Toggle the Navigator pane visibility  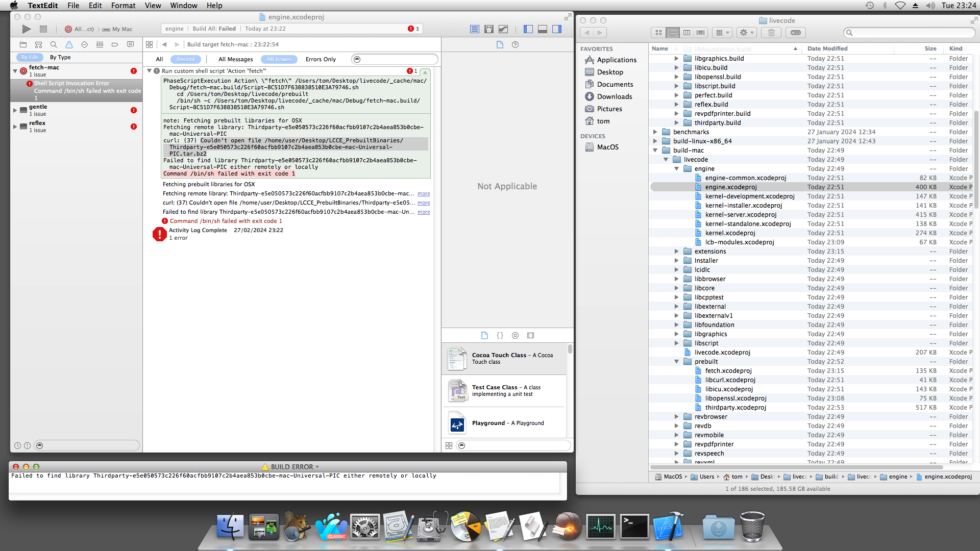pos(528,29)
